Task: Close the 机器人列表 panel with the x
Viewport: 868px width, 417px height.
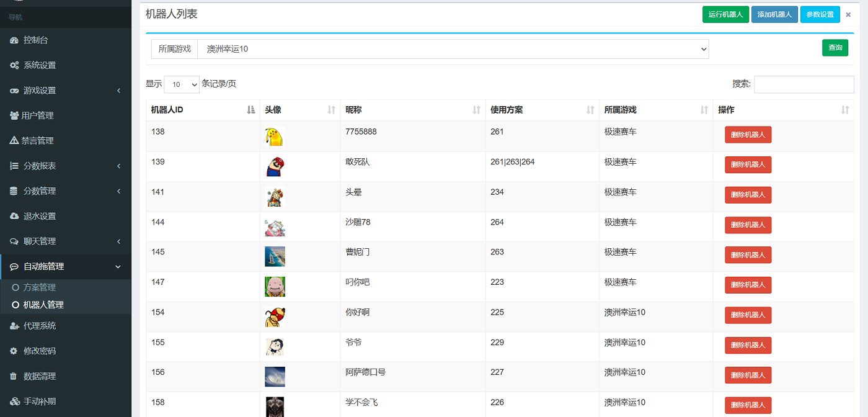Action: click(x=848, y=15)
